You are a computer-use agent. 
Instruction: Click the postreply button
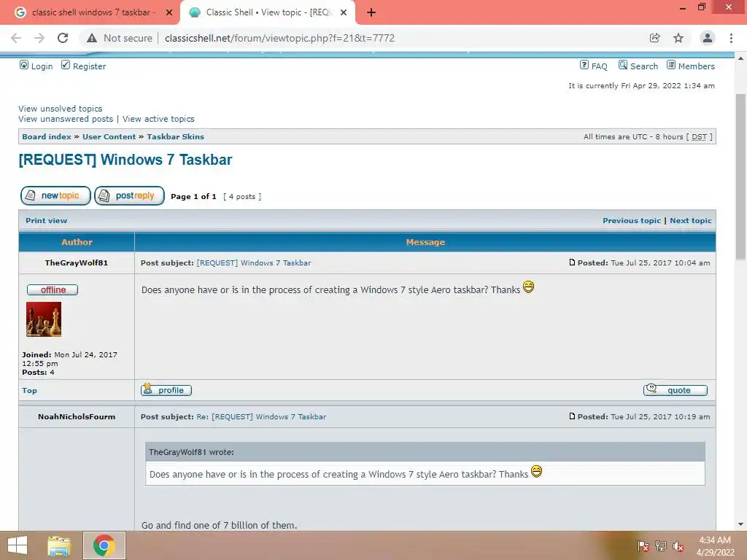tap(130, 195)
